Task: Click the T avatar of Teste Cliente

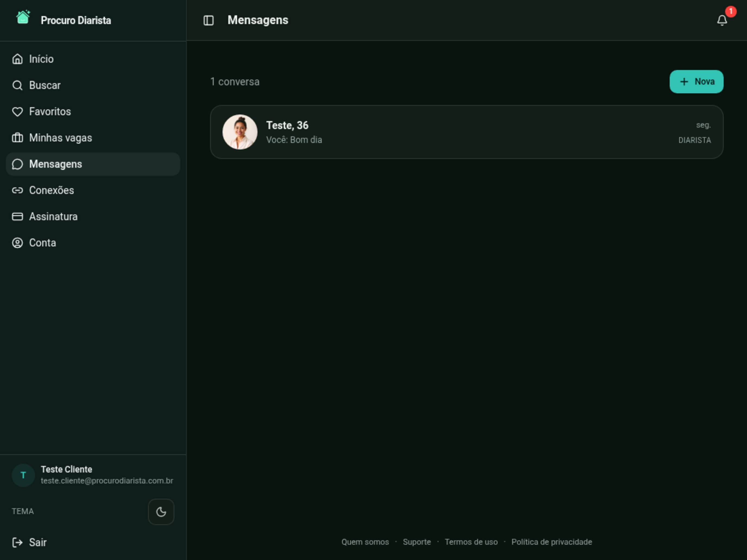Action: coord(23,475)
